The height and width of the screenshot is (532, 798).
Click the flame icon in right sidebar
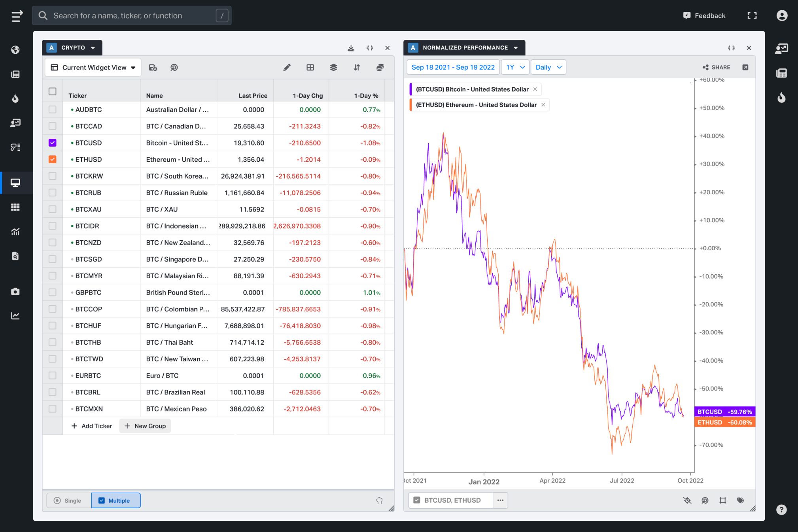tap(782, 97)
